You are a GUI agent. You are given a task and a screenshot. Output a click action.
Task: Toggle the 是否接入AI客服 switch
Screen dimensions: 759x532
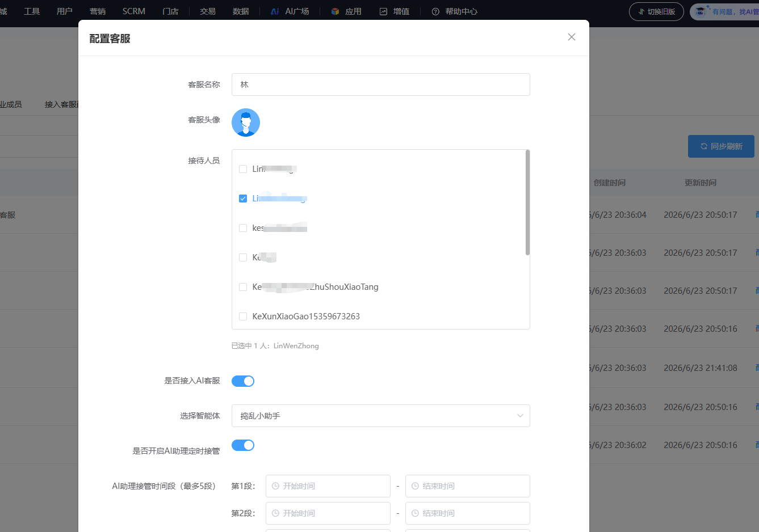(x=243, y=381)
